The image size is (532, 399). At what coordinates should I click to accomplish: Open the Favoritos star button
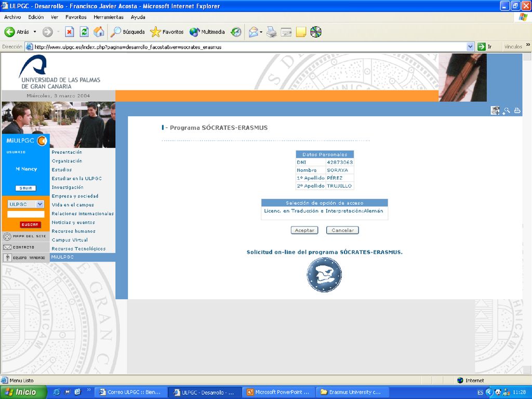(167, 32)
